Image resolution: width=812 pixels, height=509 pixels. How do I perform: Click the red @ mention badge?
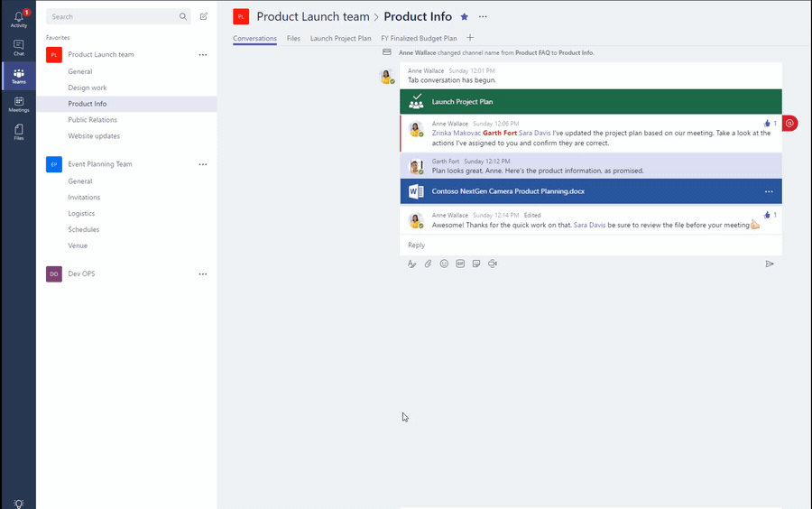coord(789,124)
